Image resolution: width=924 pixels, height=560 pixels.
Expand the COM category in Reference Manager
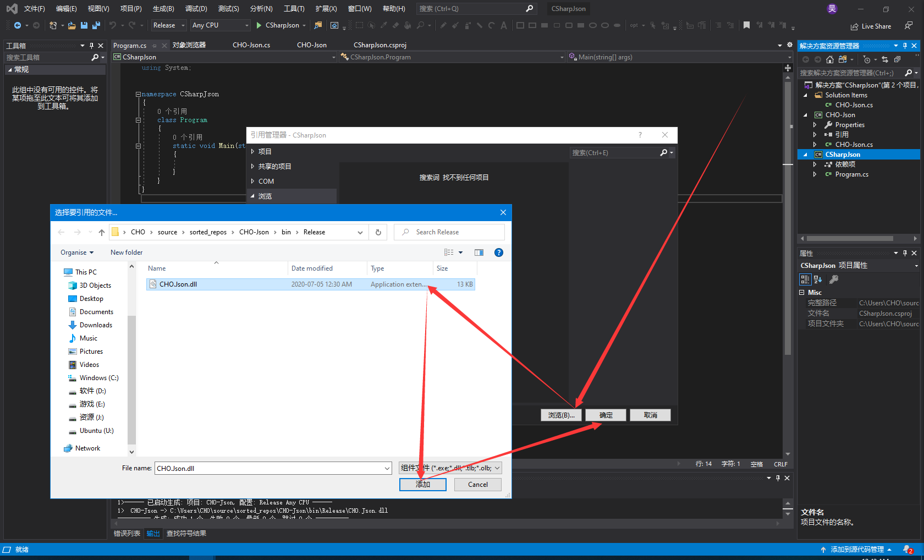tap(252, 181)
